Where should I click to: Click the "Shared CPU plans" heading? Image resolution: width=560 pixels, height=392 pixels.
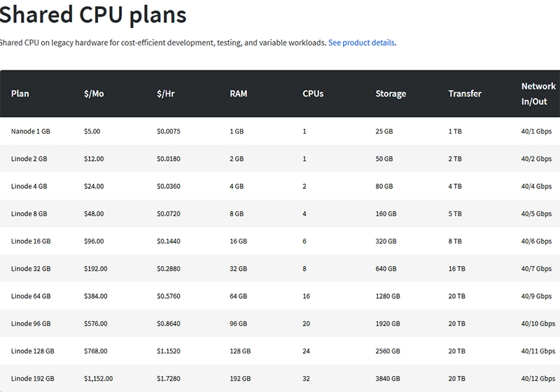tap(93, 14)
